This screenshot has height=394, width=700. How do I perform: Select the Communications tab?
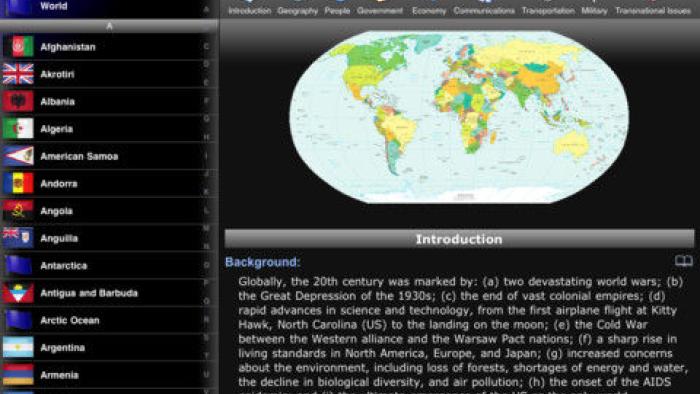pos(484,10)
